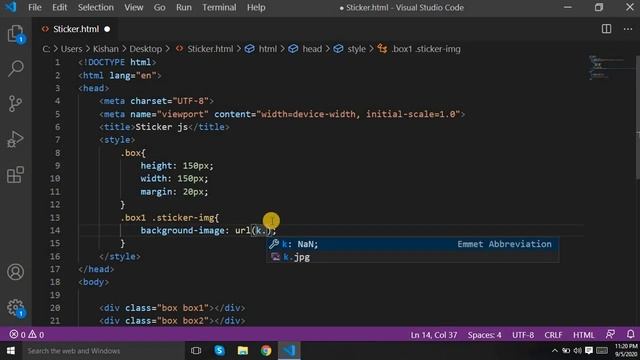Viewport: 640px width, 360px height.
Task: Click the volume icon in system tray
Action: click(577, 351)
